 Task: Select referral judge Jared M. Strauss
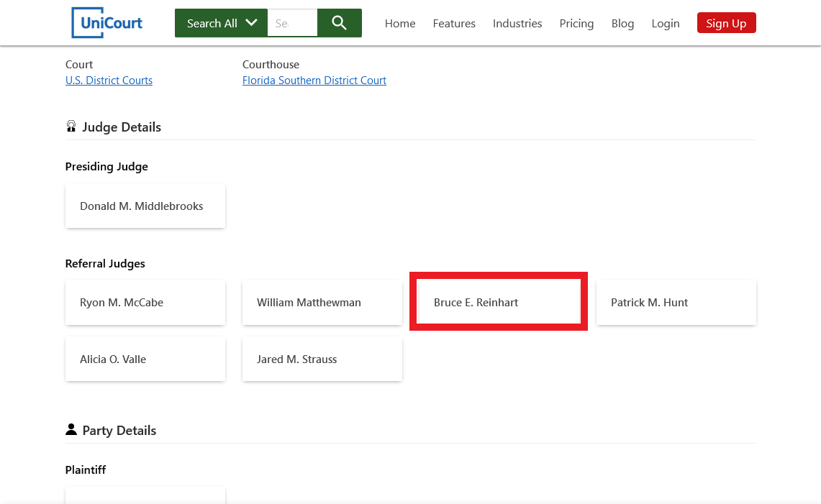click(x=322, y=359)
